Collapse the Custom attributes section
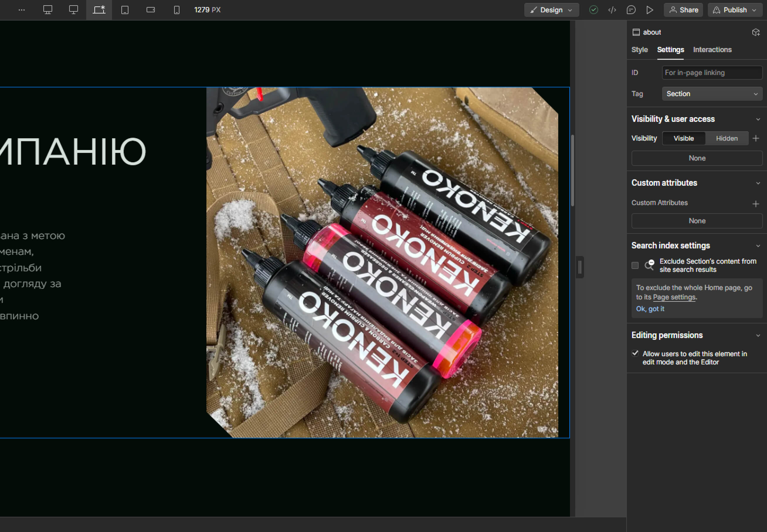This screenshot has height=532, width=767. point(758,183)
